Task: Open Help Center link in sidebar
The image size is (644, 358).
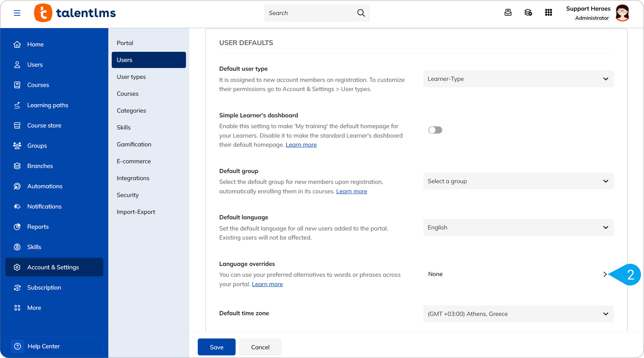Action: 54,346
